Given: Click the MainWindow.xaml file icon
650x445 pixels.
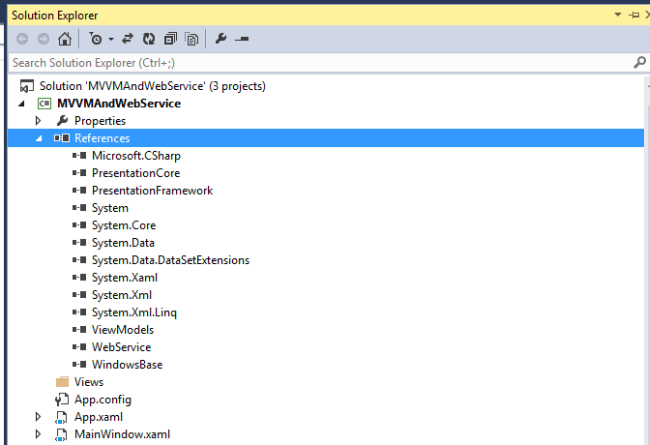Looking at the screenshot, I should pos(61,435).
